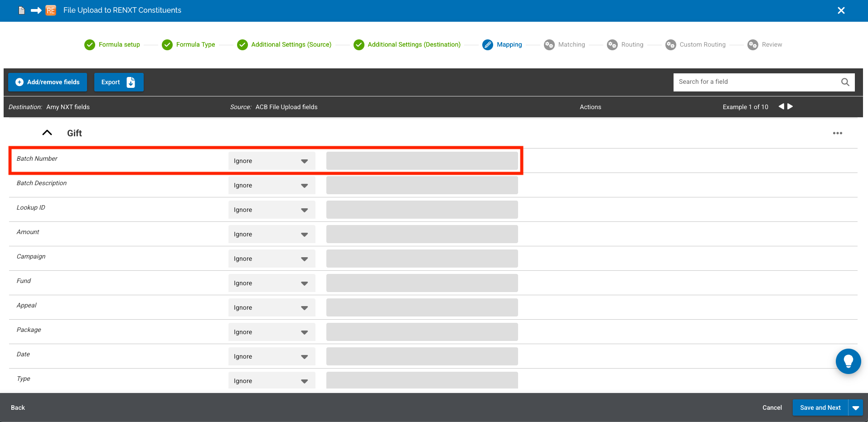Viewport: 868px width, 422px height.
Task: Click the Add/remove fields button
Action: 47,82
